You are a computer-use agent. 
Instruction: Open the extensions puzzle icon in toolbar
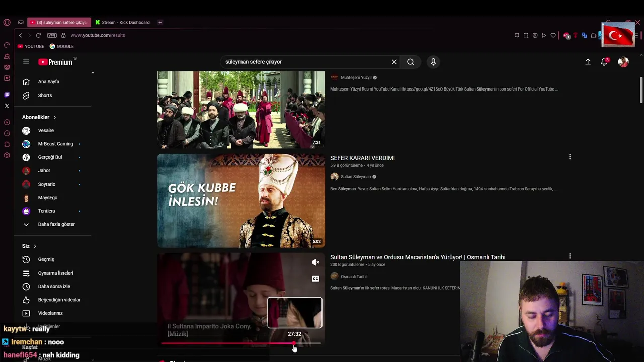coord(593,35)
